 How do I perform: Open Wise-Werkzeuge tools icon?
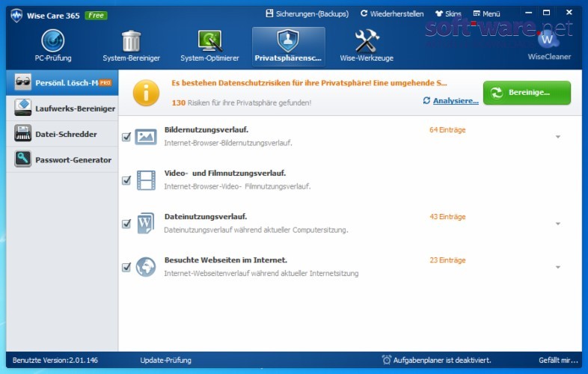click(367, 40)
